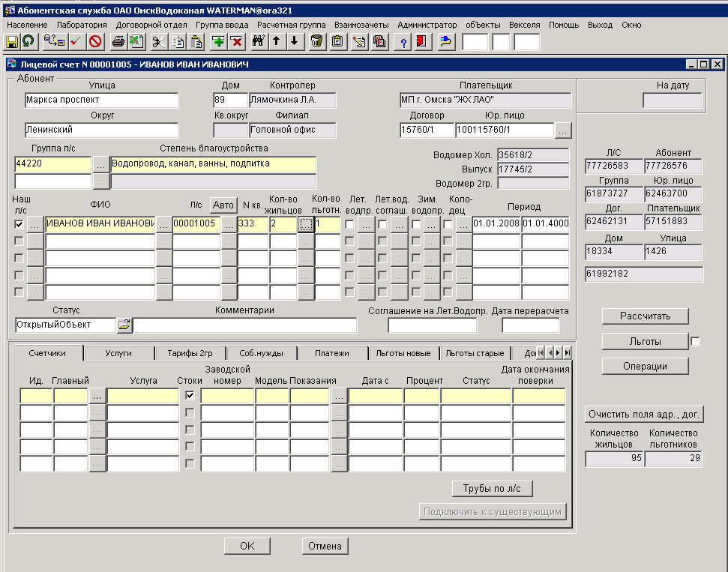Open lookup button beside Юр. лицо field
The image size is (728, 572).
tap(564, 130)
